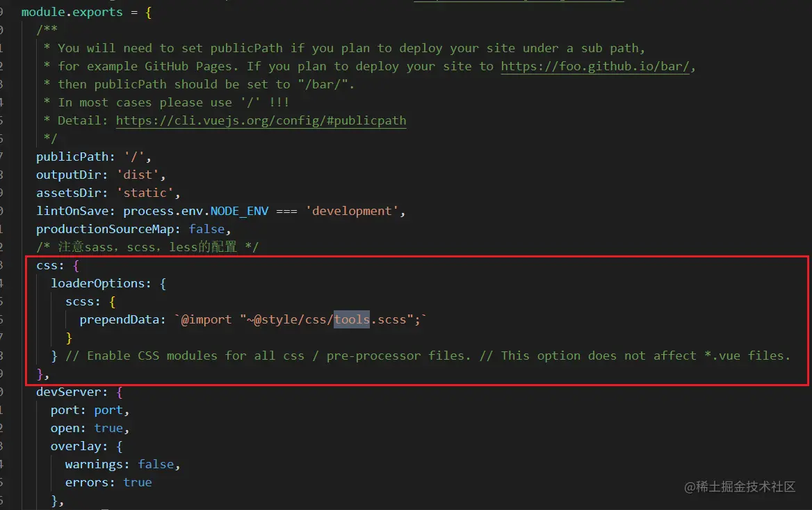
Task: Click the sass, scss, less comment line
Action: 147,247
